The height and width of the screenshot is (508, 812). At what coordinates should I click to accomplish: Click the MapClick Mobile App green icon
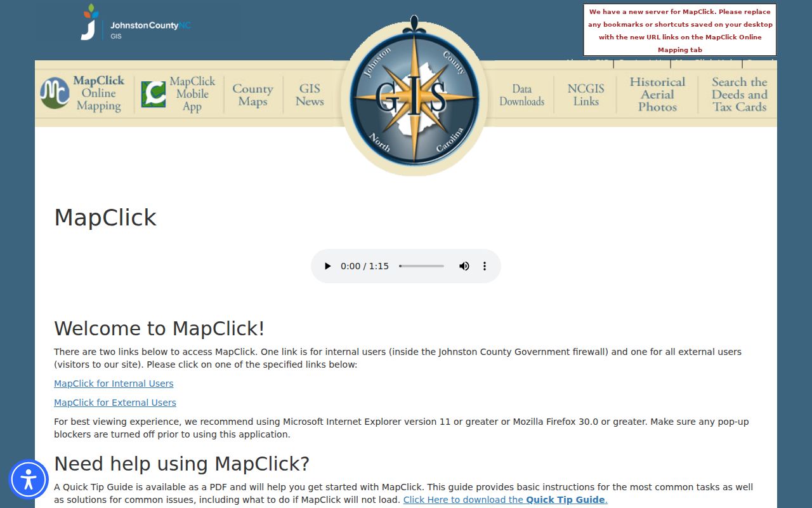(154, 94)
